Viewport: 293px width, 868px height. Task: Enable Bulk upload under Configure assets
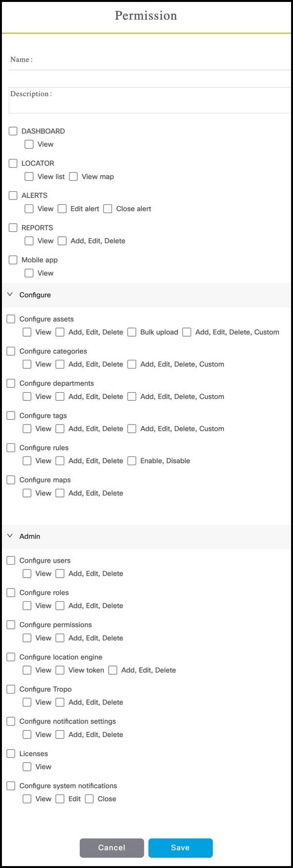tap(132, 332)
